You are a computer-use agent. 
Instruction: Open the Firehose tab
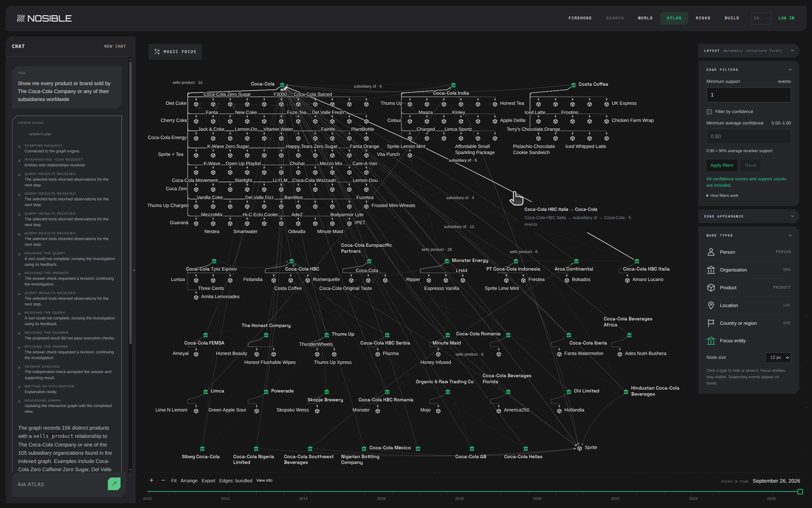click(580, 18)
